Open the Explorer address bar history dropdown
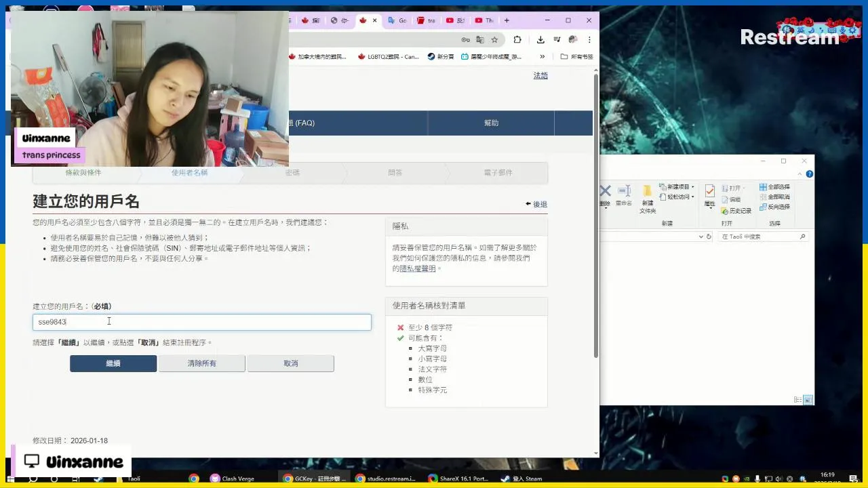The image size is (868, 488). point(701,237)
